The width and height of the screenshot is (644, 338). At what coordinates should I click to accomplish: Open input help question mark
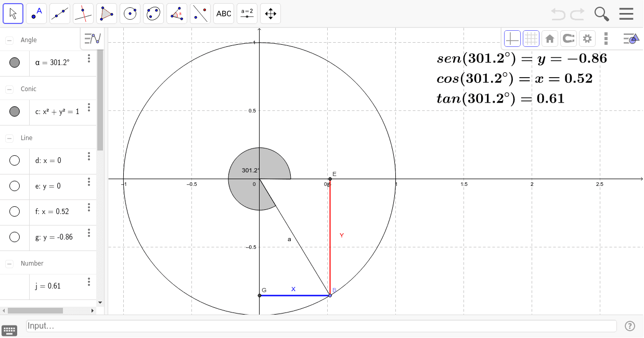tap(629, 326)
